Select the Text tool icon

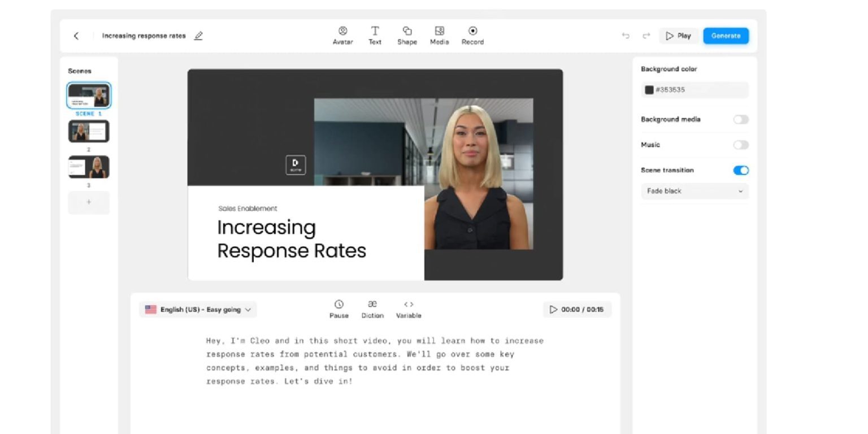(x=375, y=31)
